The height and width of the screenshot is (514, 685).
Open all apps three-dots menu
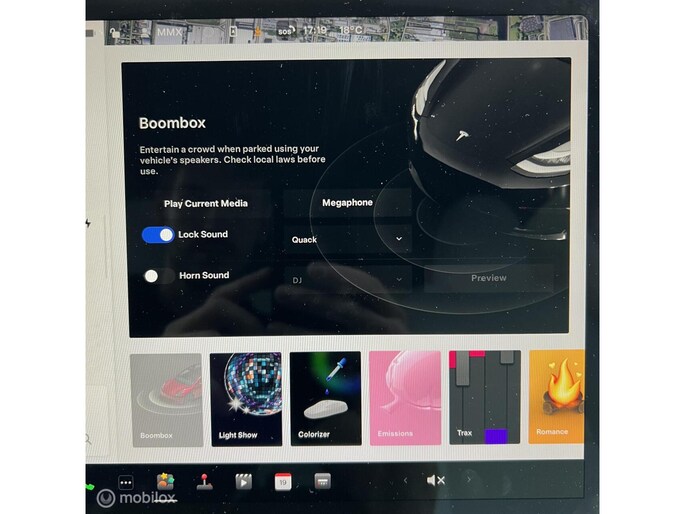126,481
